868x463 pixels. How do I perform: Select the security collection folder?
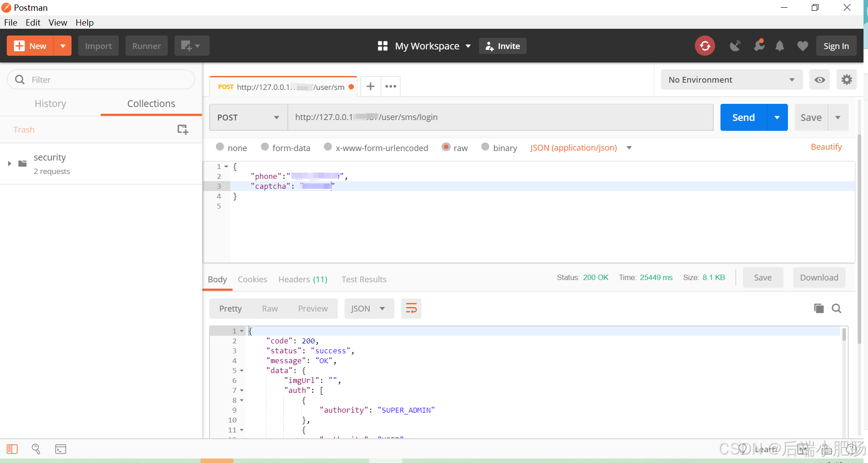[101, 164]
